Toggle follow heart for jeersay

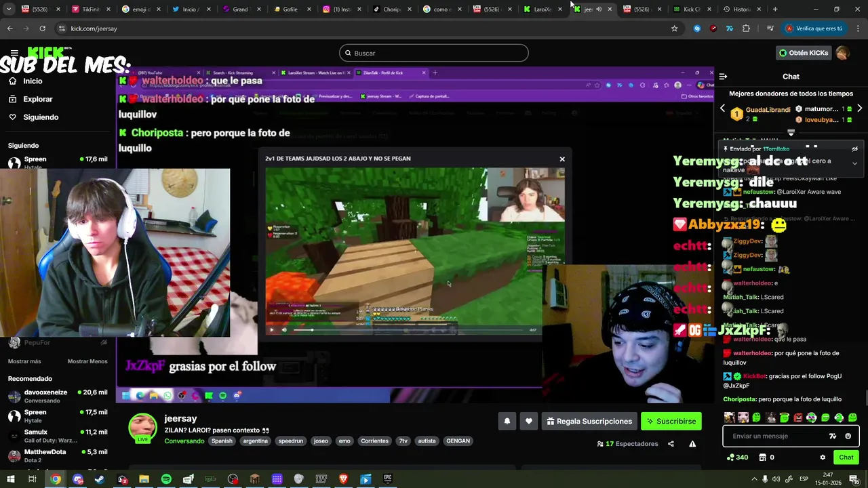pyautogui.click(x=529, y=422)
